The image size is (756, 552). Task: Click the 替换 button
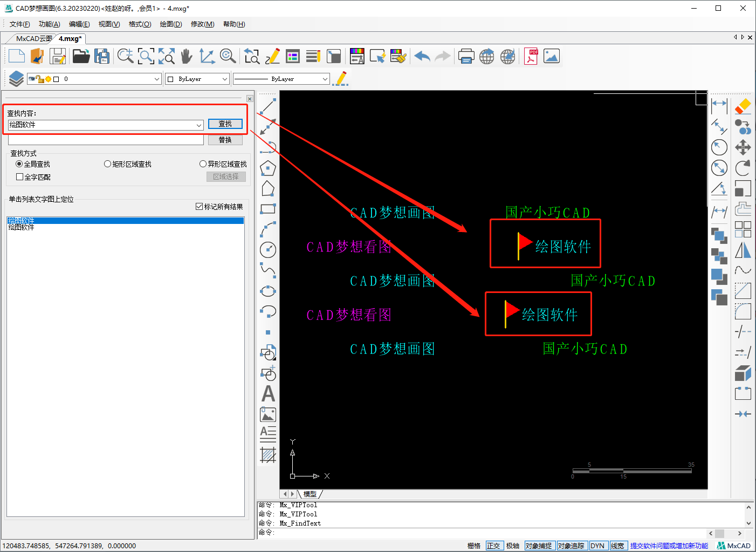[225, 140]
